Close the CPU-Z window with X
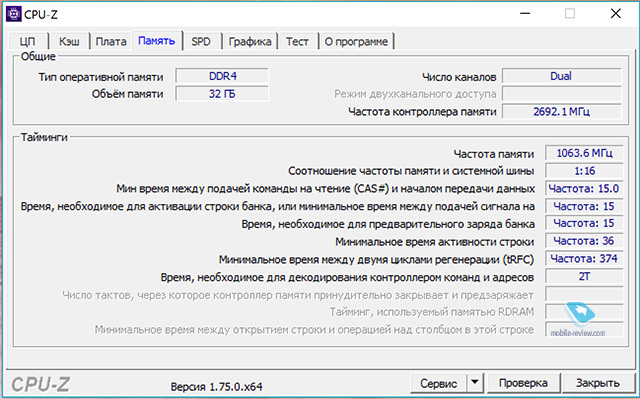The width and height of the screenshot is (640, 399). click(616, 13)
